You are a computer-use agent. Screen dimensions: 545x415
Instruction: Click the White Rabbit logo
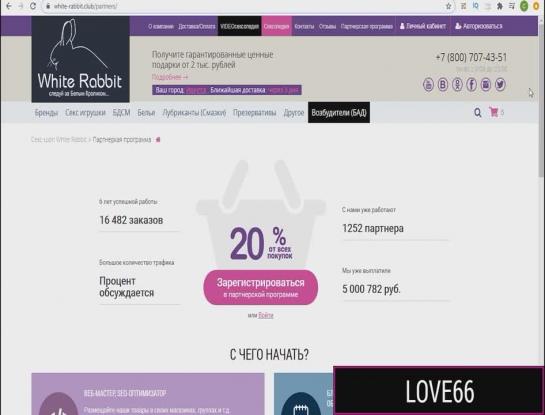pos(80,59)
